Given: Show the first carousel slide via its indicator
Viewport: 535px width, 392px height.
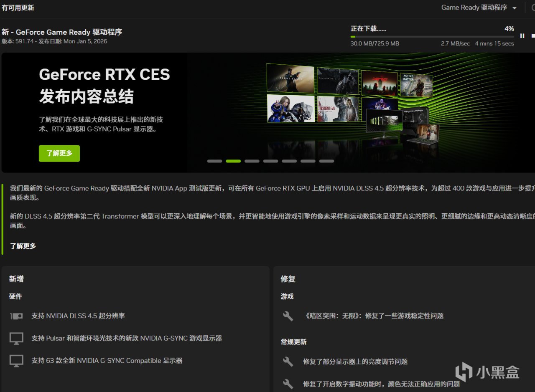Looking at the screenshot, I should [x=214, y=161].
